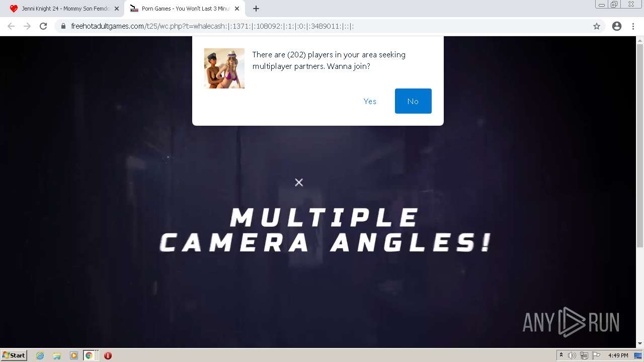Select the Porn Games tab
This screenshot has width=644, height=362.
[x=184, y=9]
